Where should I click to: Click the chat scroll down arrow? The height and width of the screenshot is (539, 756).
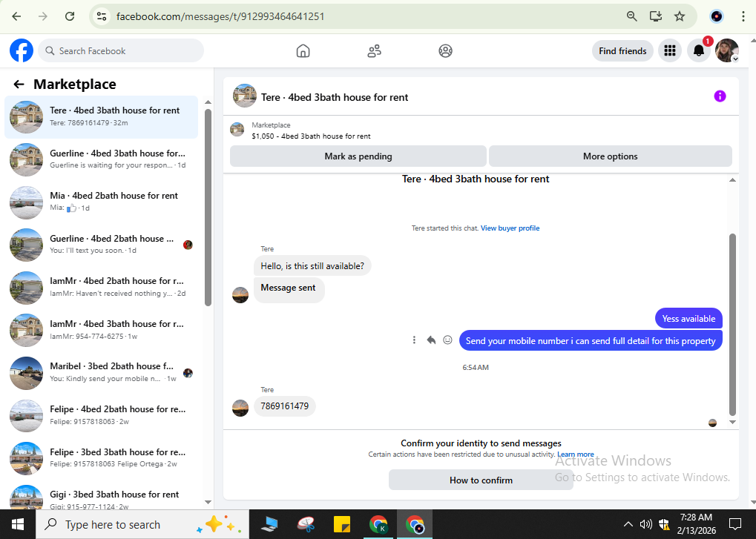coord(732,422)
